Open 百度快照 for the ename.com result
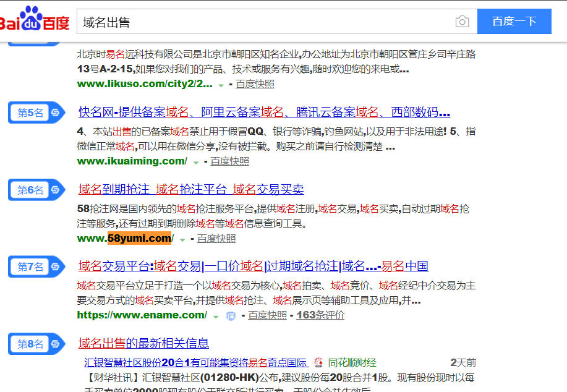Viewport: 567px width, 392px height. point(267,315)
